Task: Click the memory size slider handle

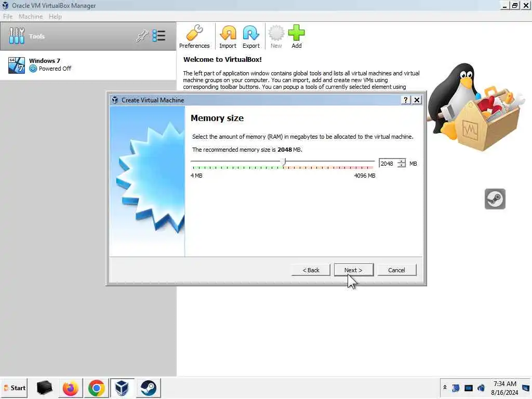Action: point(284,162)
